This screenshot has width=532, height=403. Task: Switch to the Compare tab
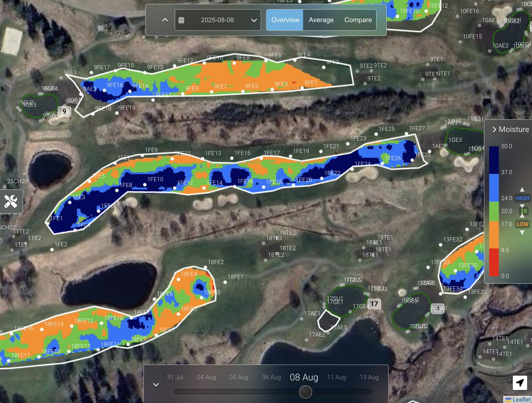[358, 20]
